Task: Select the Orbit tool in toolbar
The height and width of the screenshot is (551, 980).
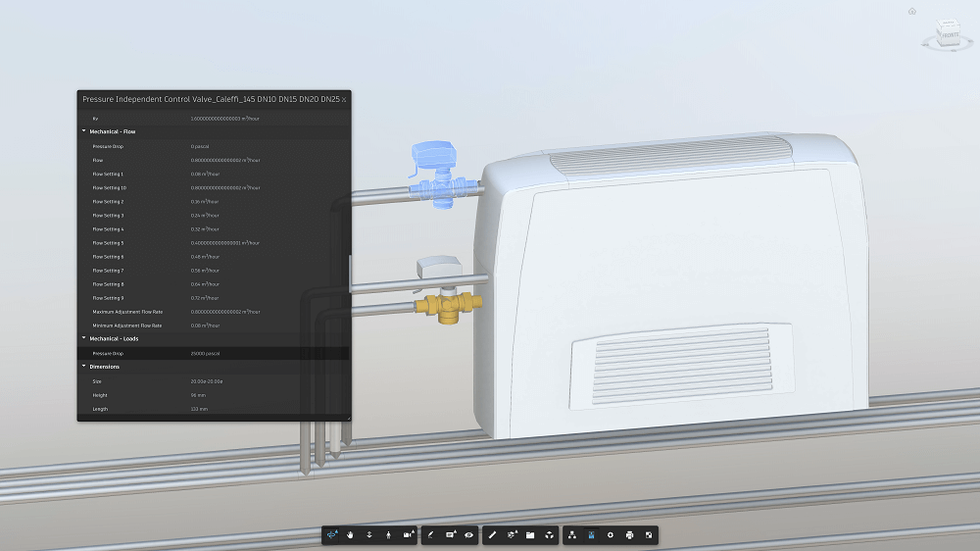Action: point(332,535)
